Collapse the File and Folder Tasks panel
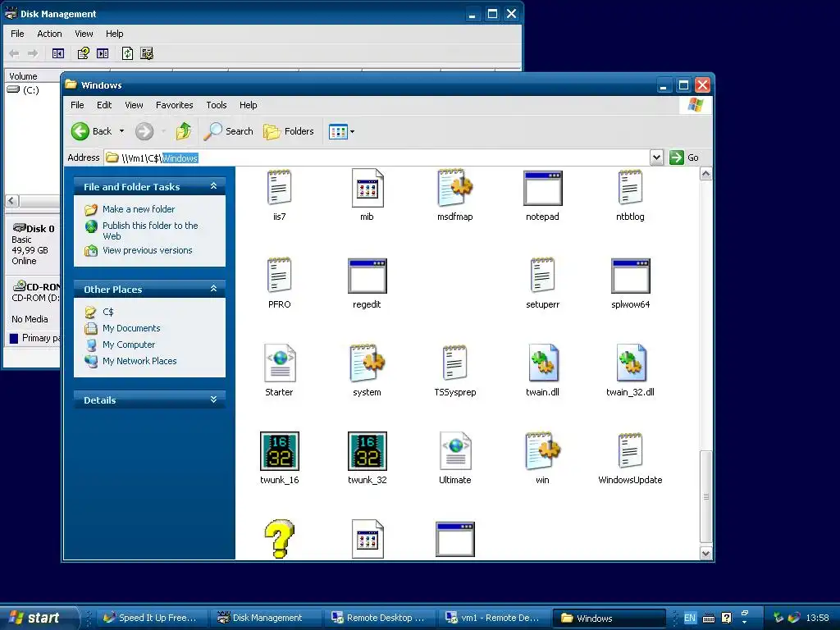This screenshot has height=630, width=840. pyautogui.click(x=213, y=186)
